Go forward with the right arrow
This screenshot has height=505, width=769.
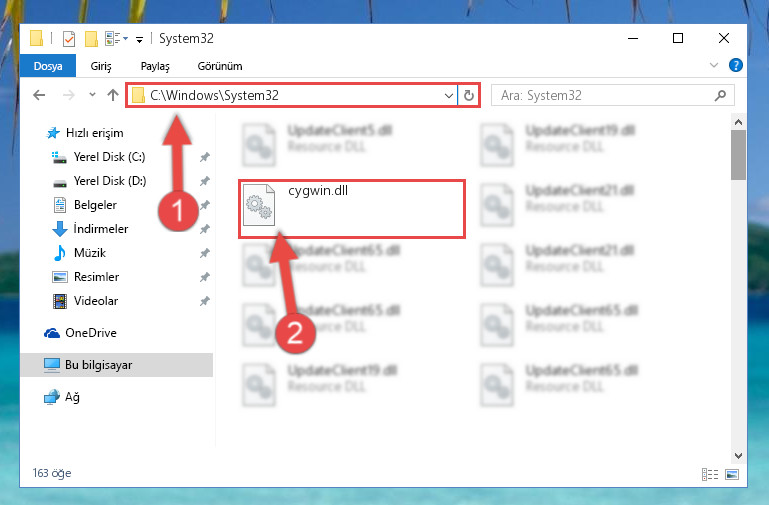coord(69,95)
